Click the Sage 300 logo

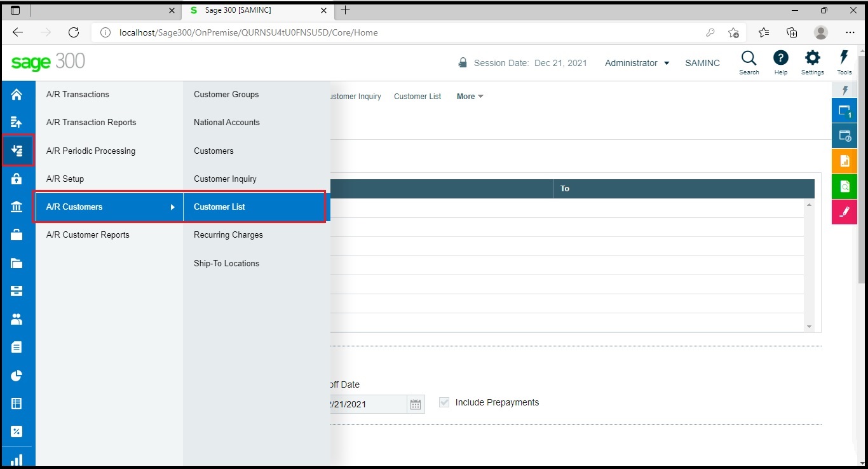48,62
